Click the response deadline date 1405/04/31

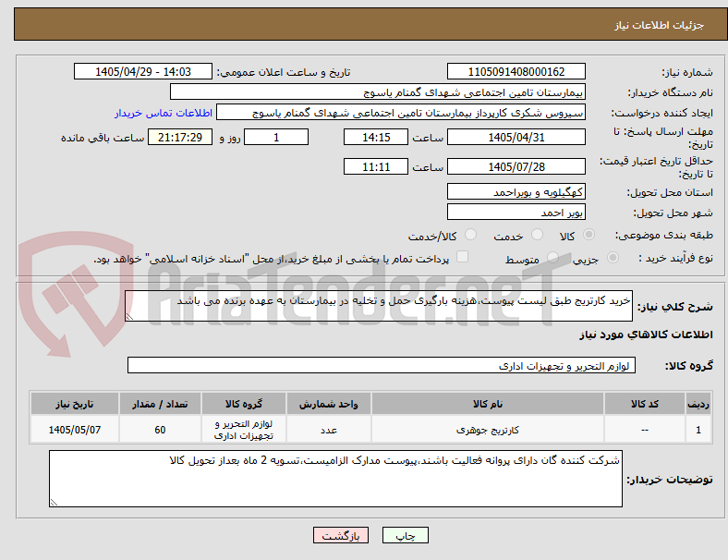(516, 137)
